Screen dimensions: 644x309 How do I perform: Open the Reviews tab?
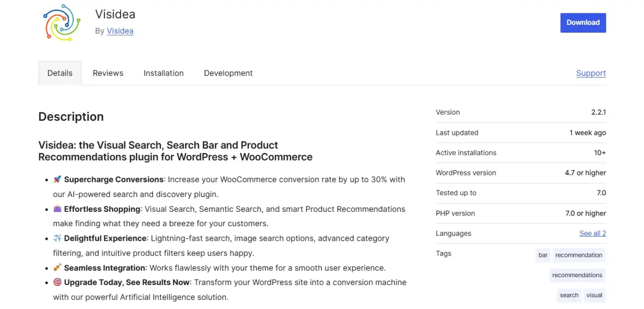point(108,73)
